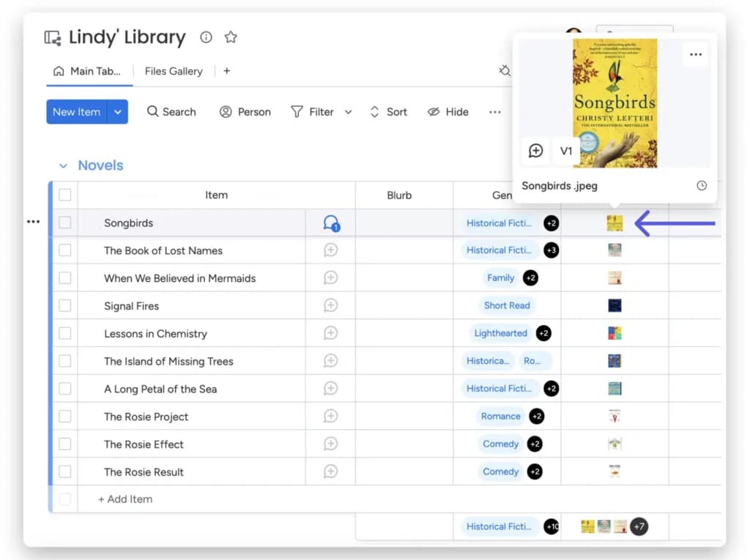Screen dimensions: 750x560
Task: Check the box for The Rosie Result
Action: [x=65, y=472]
